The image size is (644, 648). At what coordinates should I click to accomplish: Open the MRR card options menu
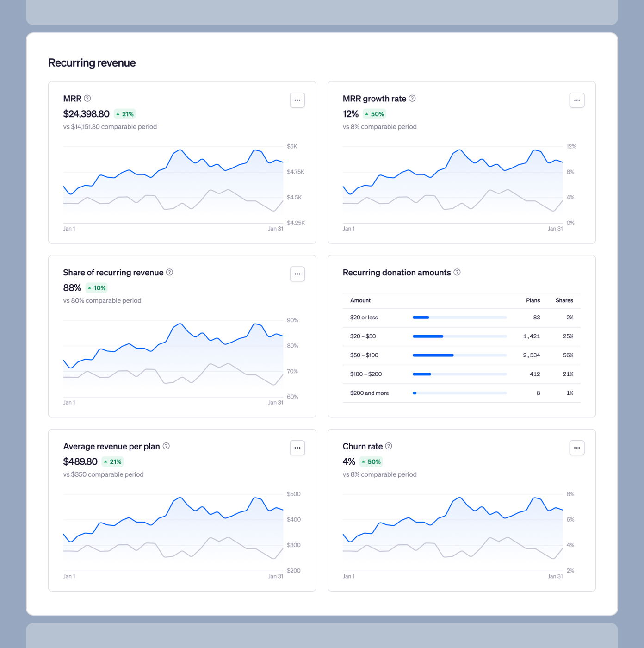click(297, 100)
